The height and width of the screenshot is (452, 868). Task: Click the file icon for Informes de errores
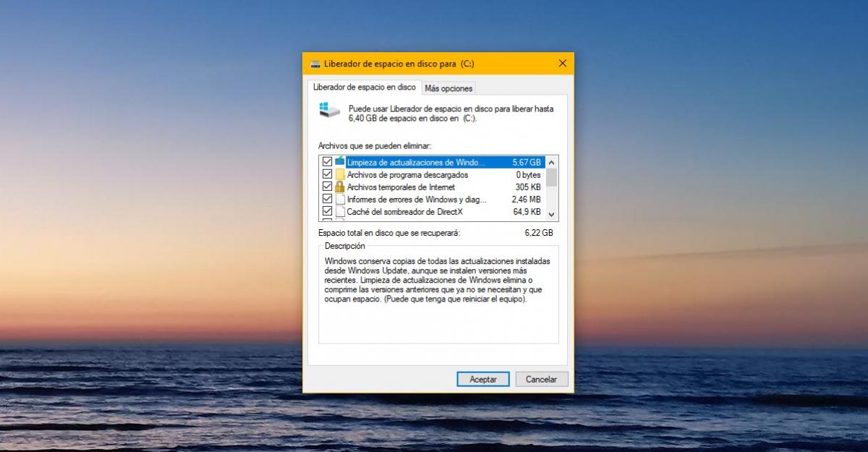click(x=340, y=199)
